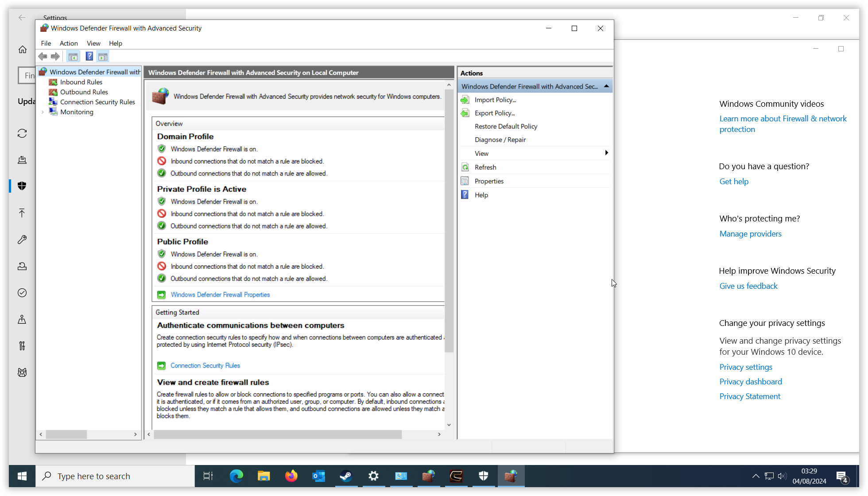
Task: Click green arrow icon beside Firewall Properties
Action: tap(161, 294)
